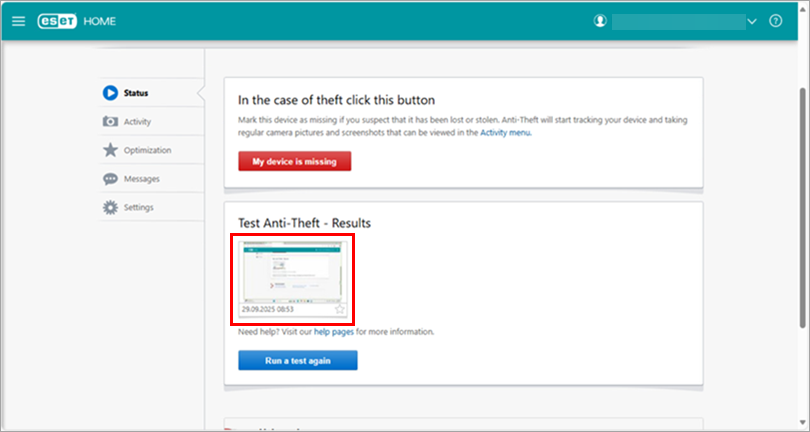Open the Anti-Theft test screenshot thumbnail
Viewport: 810px width, 432px height.
(292, 273)
